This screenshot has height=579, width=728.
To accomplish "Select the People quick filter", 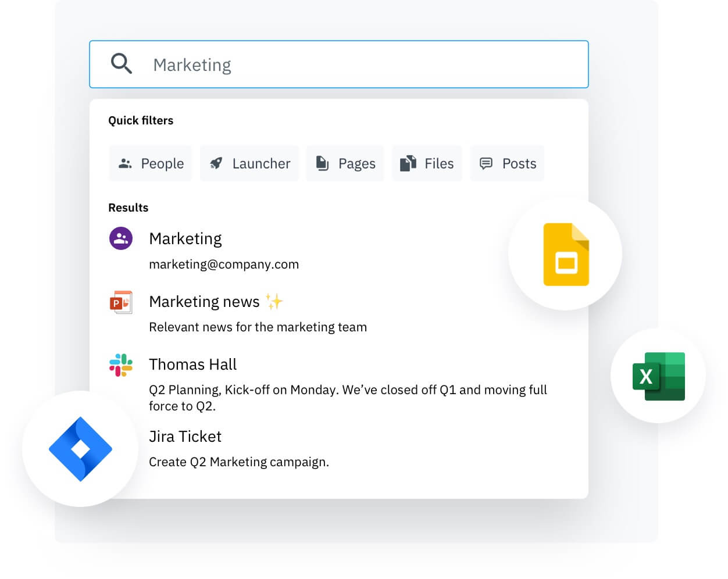I will coord(151,163).
